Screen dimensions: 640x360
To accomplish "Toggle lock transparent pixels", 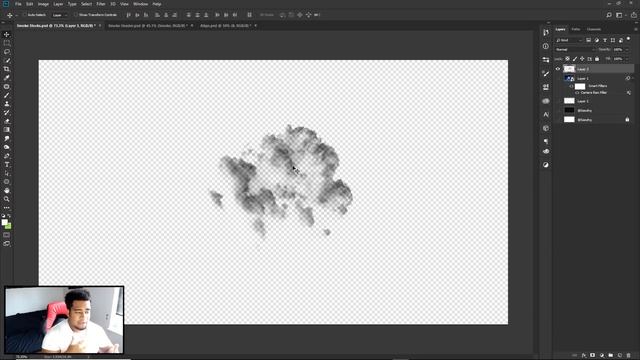I will tap(567, 59).
